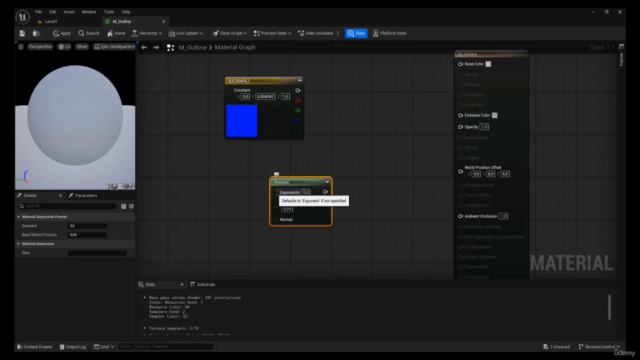
Task: Expand the Fresnel node dropdown arrow
Action: tap(327, 182)
